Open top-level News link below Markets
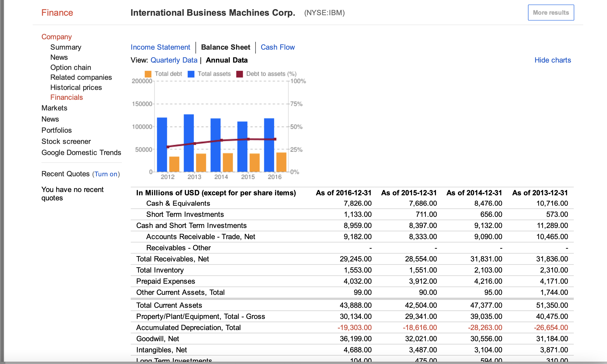 click(50, 119)
